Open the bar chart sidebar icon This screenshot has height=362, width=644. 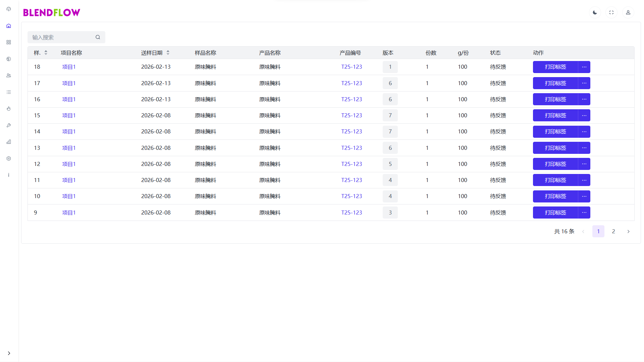tap(9, 142)
